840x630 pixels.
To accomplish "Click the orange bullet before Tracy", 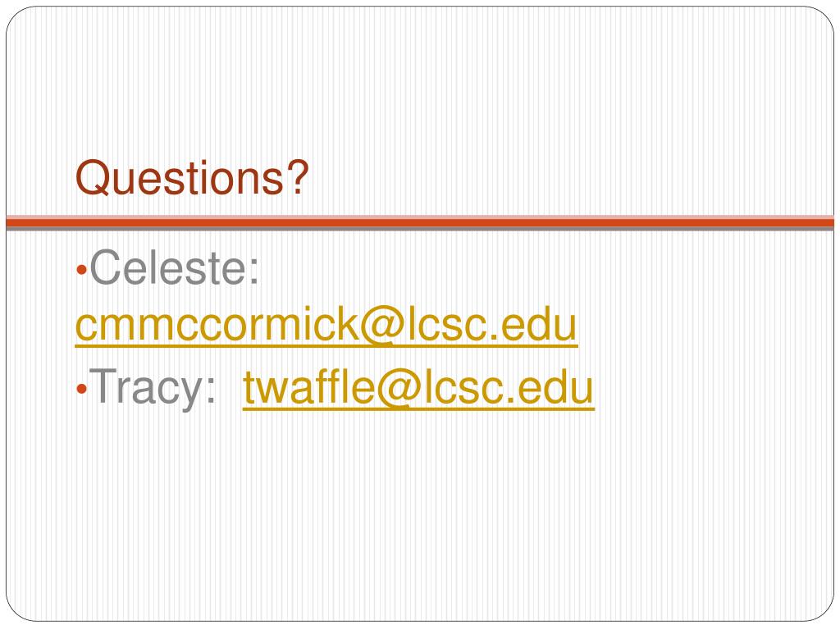I will coord(81,388).
